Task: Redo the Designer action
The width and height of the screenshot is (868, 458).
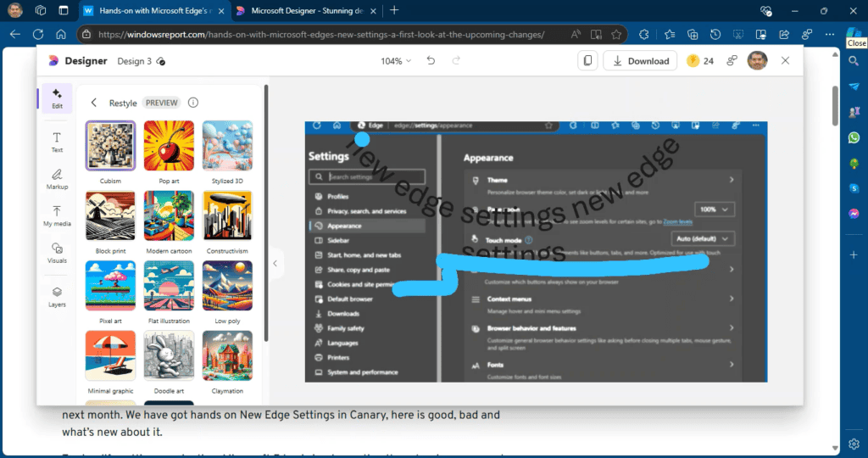Action: (x=455, y=61)
